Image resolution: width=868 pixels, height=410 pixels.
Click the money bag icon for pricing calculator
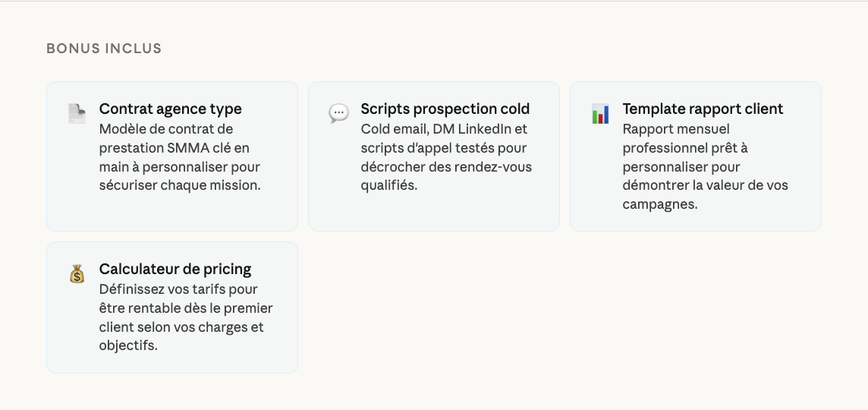(77, 274)
